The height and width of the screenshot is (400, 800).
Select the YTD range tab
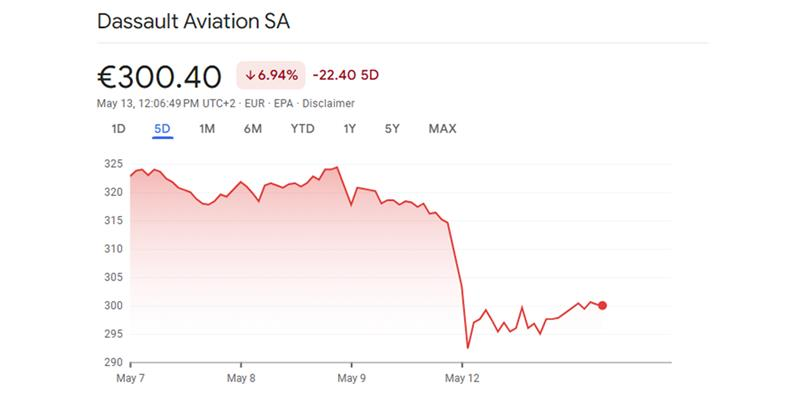click(302, 129)
